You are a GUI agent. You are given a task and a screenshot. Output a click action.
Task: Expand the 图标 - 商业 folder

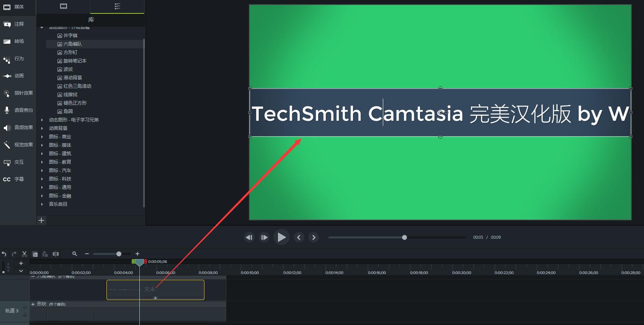click(42, 137)
